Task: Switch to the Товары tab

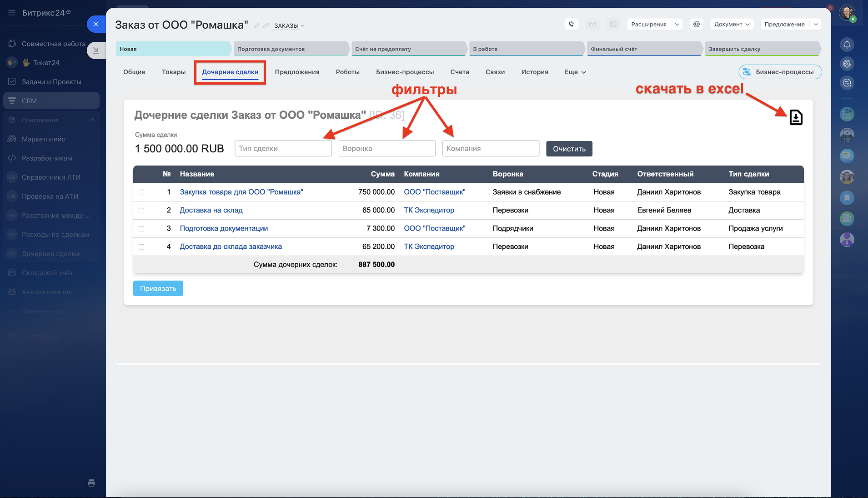Action: point(174,72)
